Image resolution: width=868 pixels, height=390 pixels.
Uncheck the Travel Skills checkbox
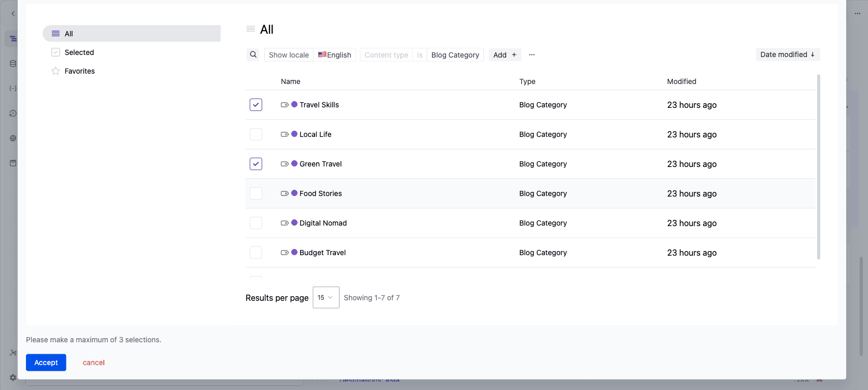pos(256,105)
